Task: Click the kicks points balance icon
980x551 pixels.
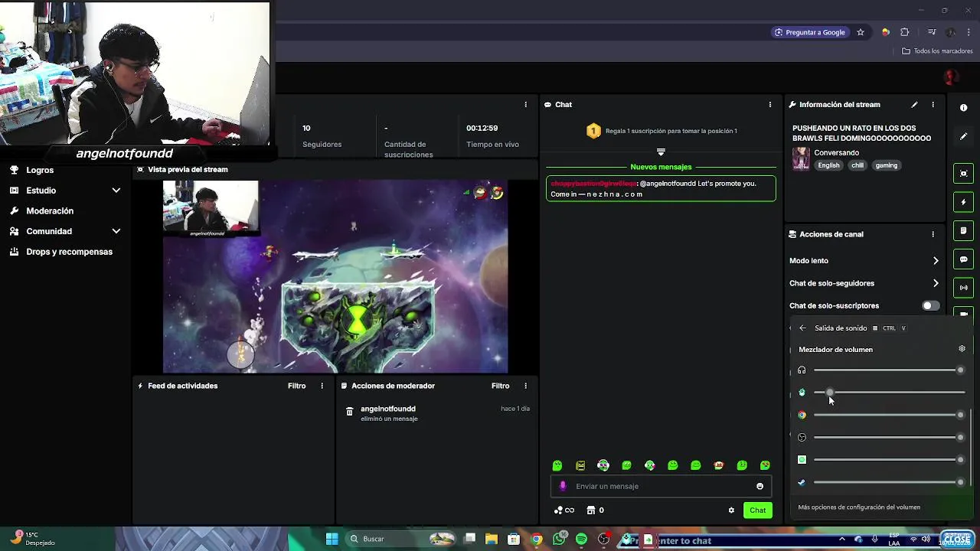Action: tap(563, 510)
